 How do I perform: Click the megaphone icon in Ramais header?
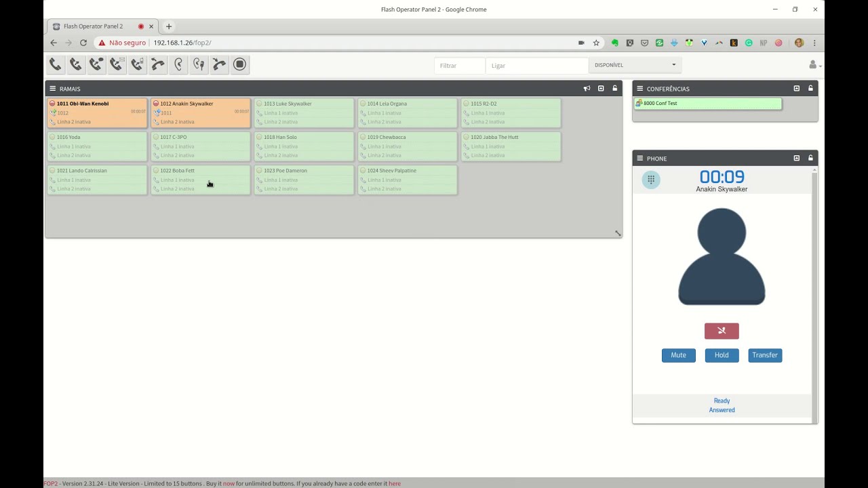(587, 89)
